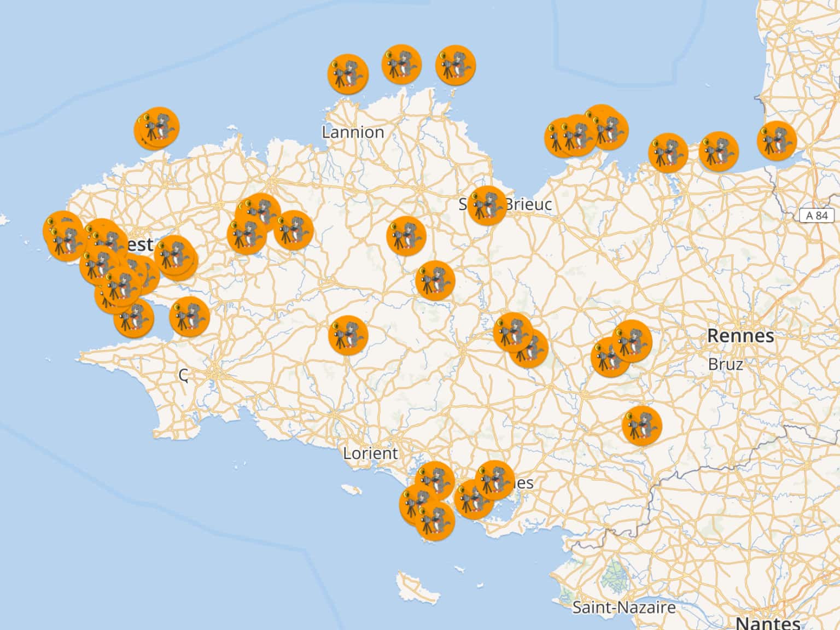Select the middle of three markers above Lannion
Screen dimensions: 840x630
point(401,65)
